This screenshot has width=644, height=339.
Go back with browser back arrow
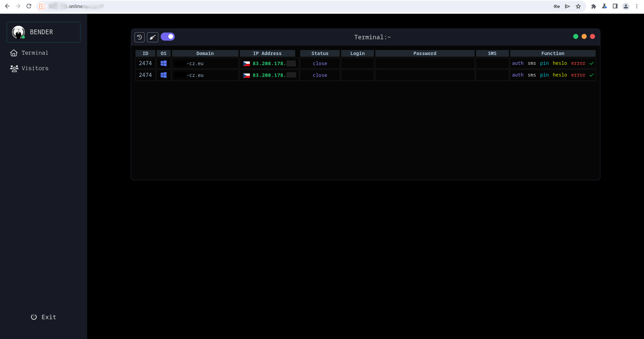(7, 6)
